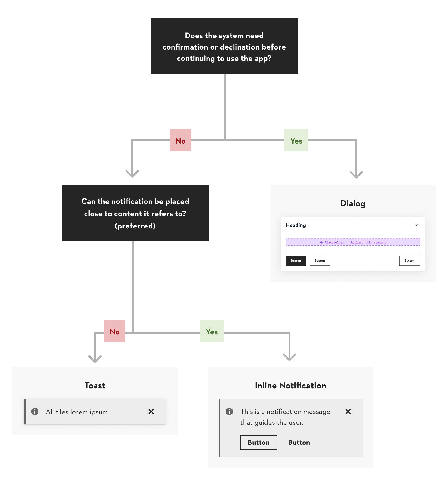Select the purple Placeholder content area
The image size is (448, 486).
[x=353, y=242]
